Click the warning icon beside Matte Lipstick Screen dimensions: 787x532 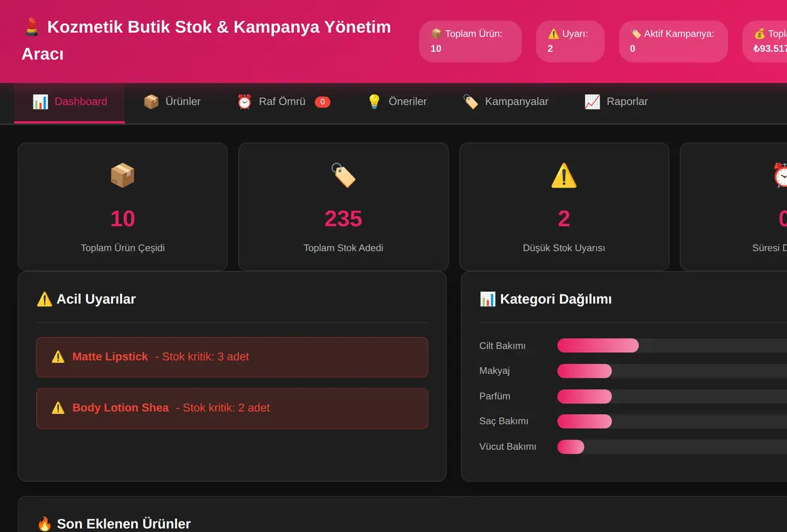(x=58, y=357)
